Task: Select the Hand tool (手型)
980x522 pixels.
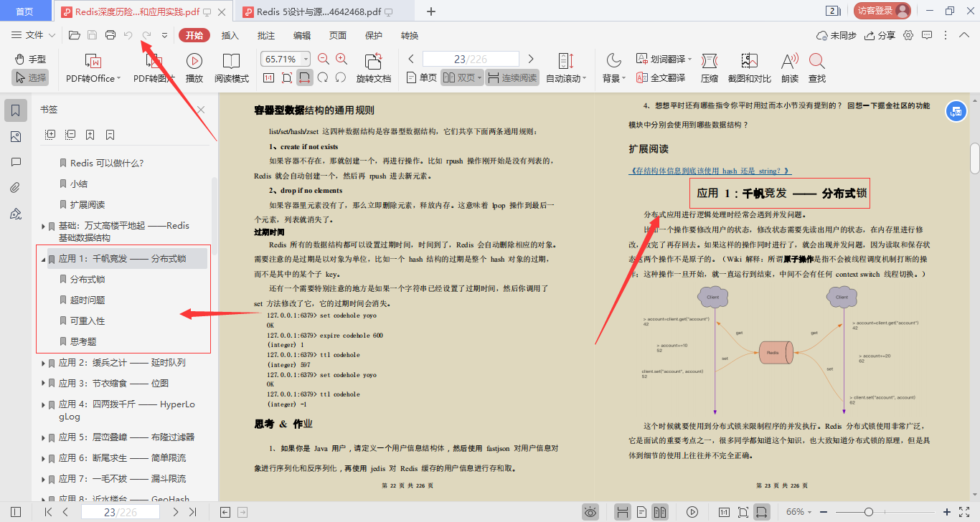Action: pyautogui.click(x=31, y=59)
